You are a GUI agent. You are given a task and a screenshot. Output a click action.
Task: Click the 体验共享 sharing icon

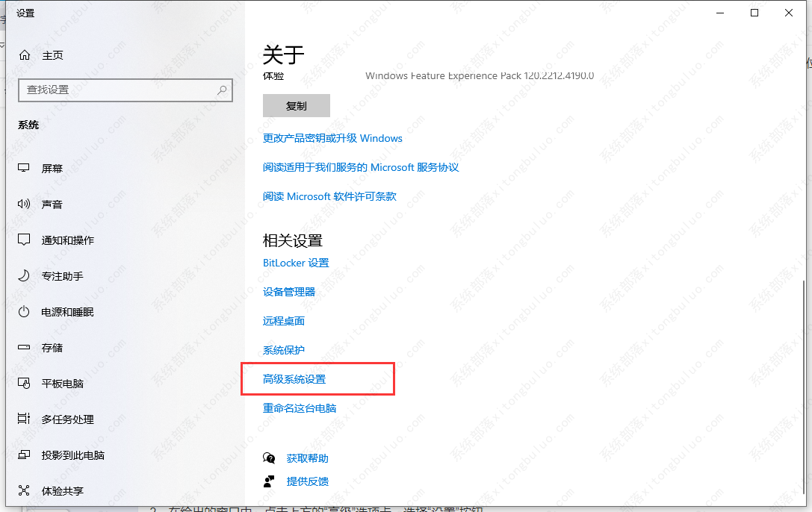24,490
